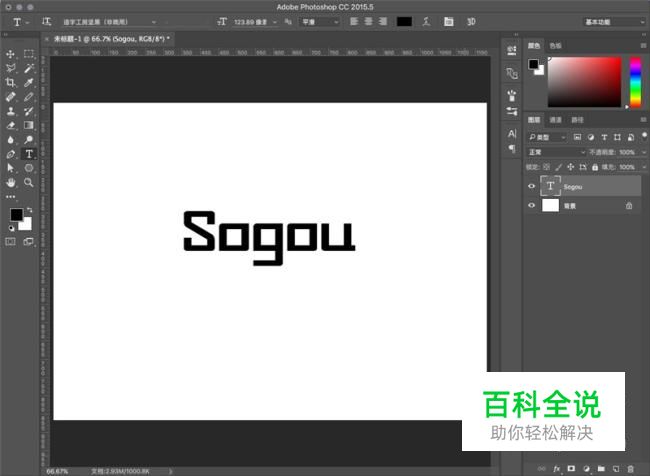Open the warp text option
The height and width of the screenshot is (476, 650).
pos(427,21)
